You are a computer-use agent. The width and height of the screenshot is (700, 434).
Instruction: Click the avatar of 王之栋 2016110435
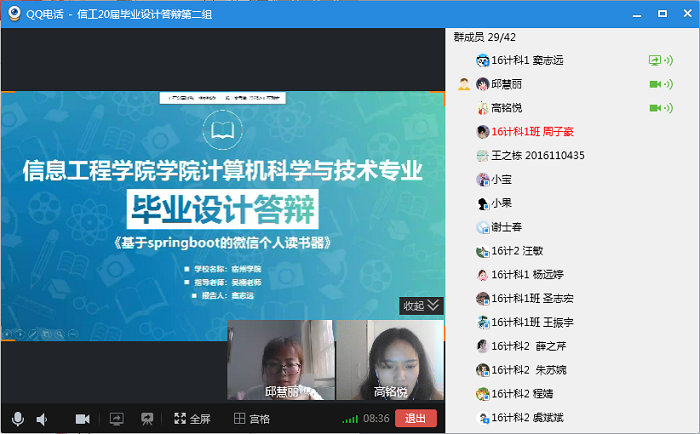click(482, 156)
